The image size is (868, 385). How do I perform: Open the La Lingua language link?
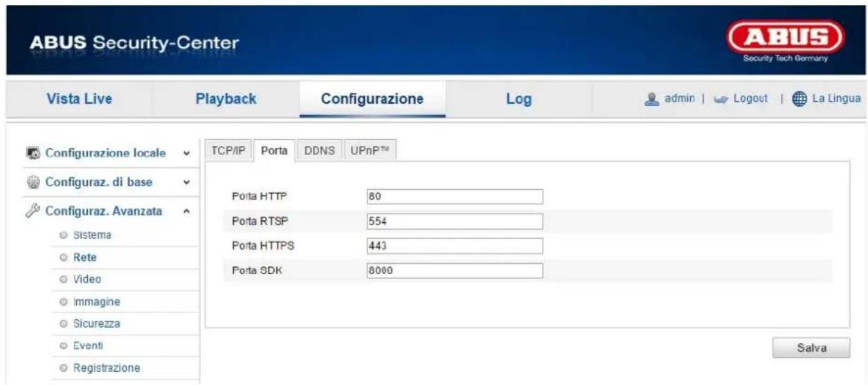pos(836,100)
